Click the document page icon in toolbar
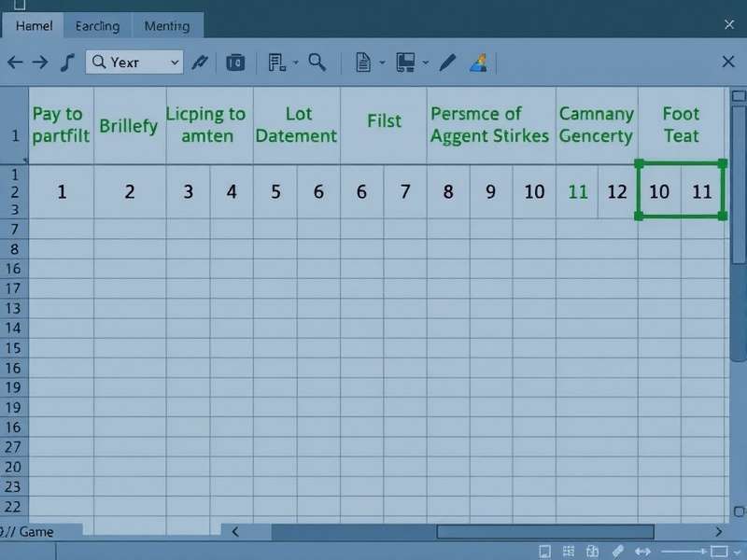 coord(363,63)
